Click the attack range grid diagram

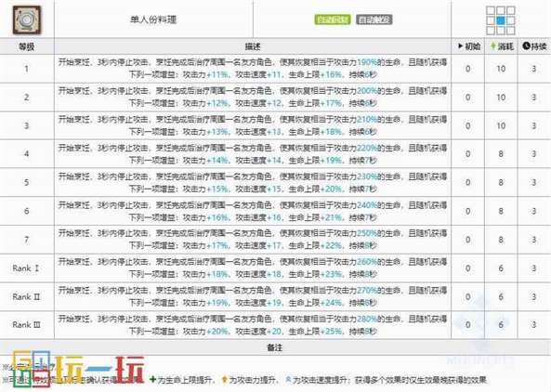[x=501, y=20]
